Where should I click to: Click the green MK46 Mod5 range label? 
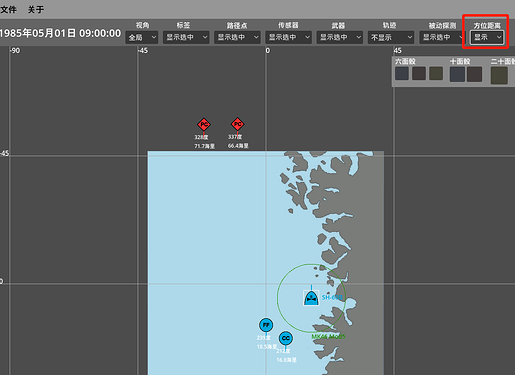pos(328,337)
